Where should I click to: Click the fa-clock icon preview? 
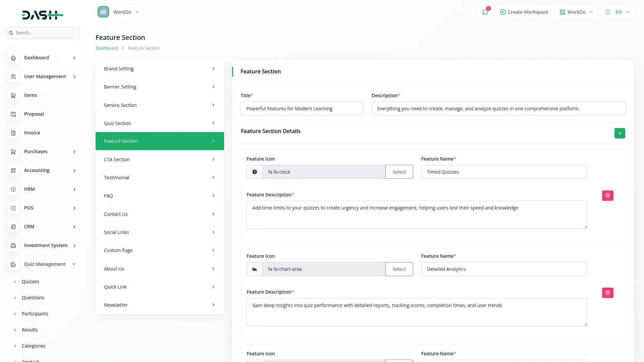[x=255, y=172]
